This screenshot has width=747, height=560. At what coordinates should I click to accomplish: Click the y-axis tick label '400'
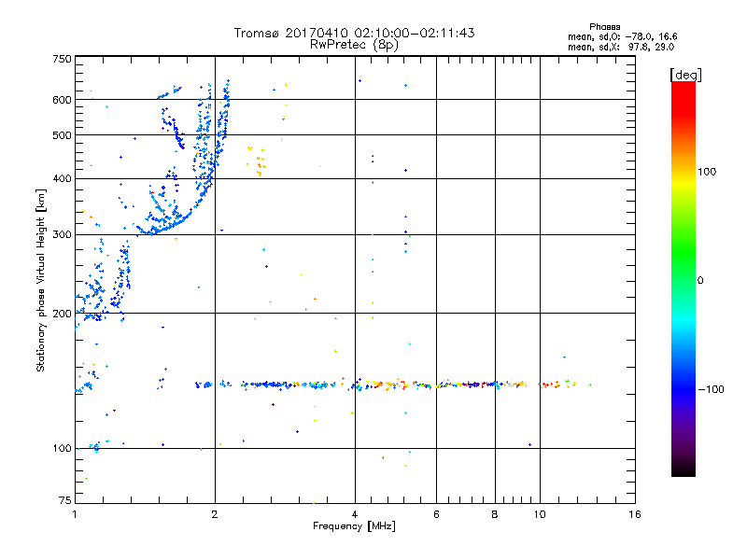pyautogui.click(x=62, y=178)
